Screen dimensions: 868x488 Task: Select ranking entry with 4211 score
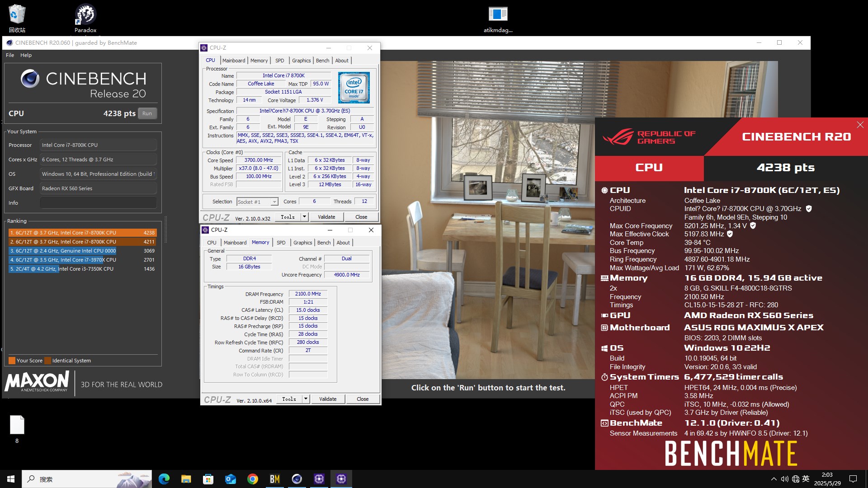(83, 242)
